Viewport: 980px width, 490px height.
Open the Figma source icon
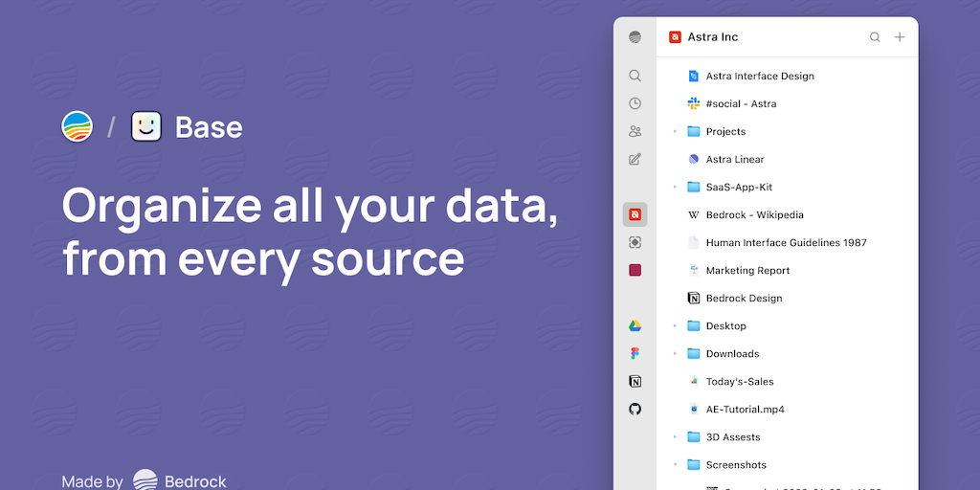pyautogui.click(x=635, y=354)
